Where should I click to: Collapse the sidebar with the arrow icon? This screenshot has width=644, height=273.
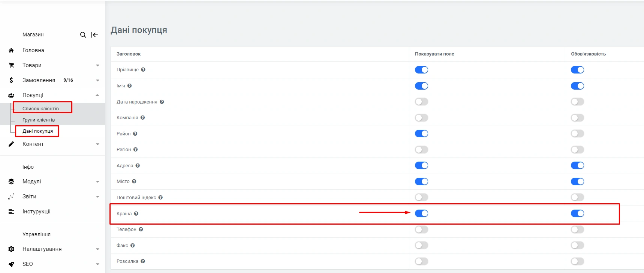(x=94, y=35)
